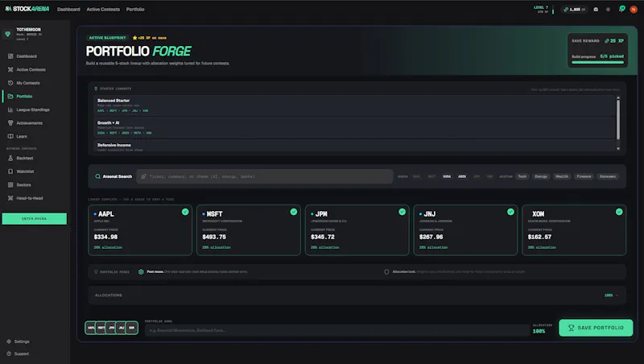The width and height of the screenshot is (644, 364).
Task: Click the coins balance pill
Action: tap(575, 10)
